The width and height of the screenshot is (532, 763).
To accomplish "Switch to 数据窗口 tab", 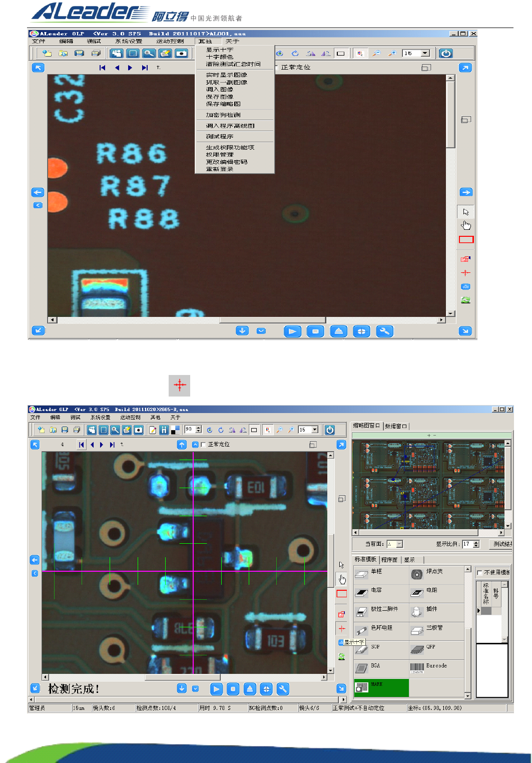I will tap(396, 426).
